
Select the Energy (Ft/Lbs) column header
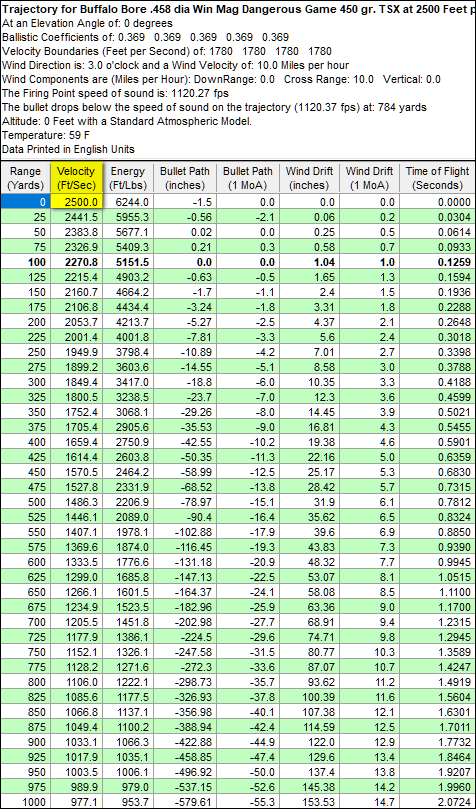(x=128, y=179)
